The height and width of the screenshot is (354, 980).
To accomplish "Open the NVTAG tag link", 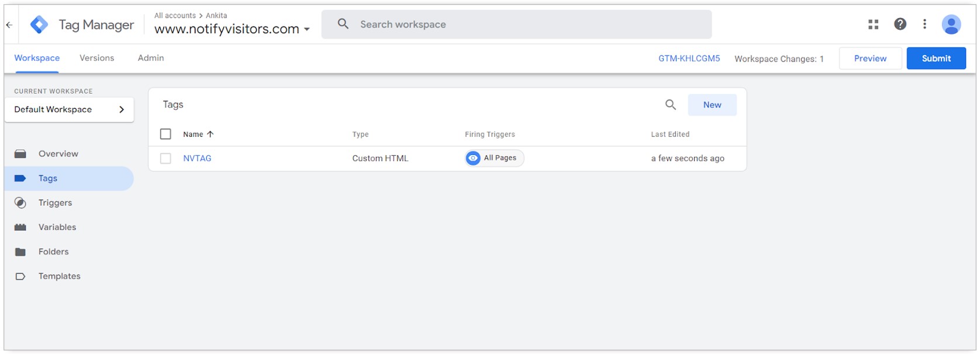I will 197,159.
